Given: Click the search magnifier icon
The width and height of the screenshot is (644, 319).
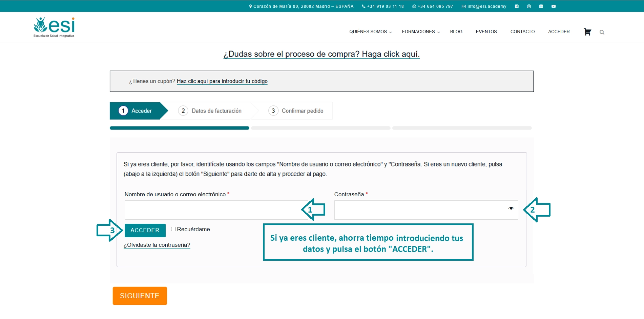Looking at the screenshot, I should [602, 32].
